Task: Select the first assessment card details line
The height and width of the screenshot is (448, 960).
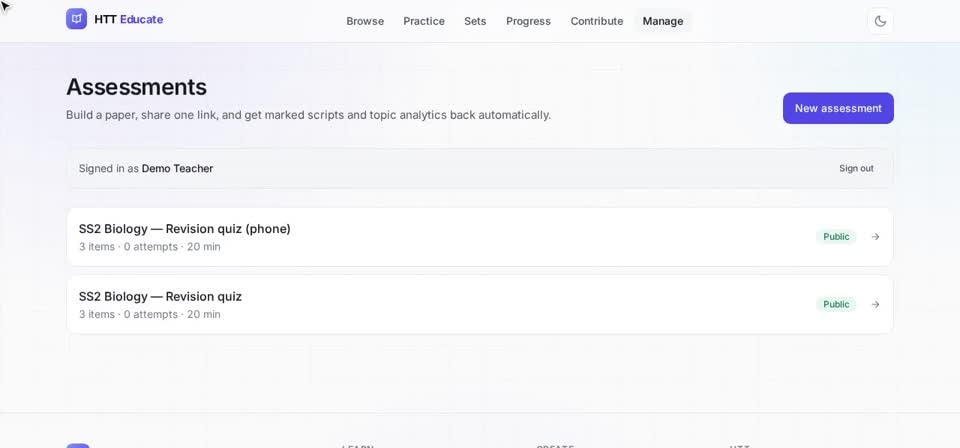Action: click(x=149, y=247)
